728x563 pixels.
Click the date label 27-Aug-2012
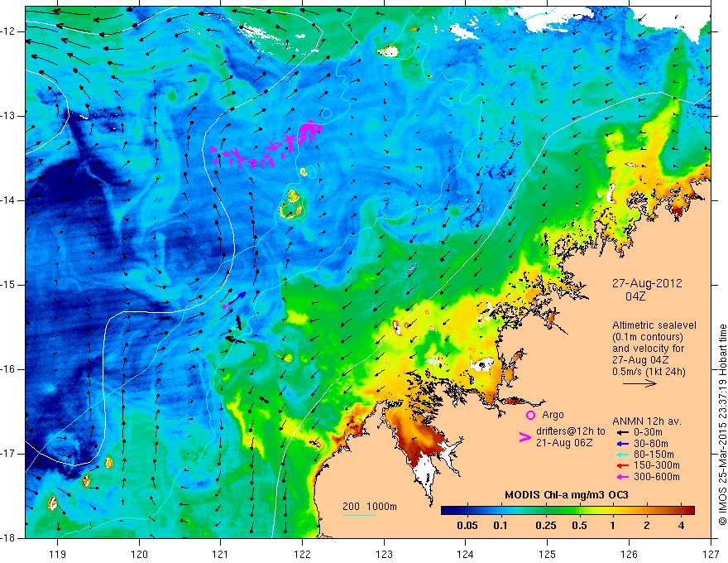click(647, 283)
